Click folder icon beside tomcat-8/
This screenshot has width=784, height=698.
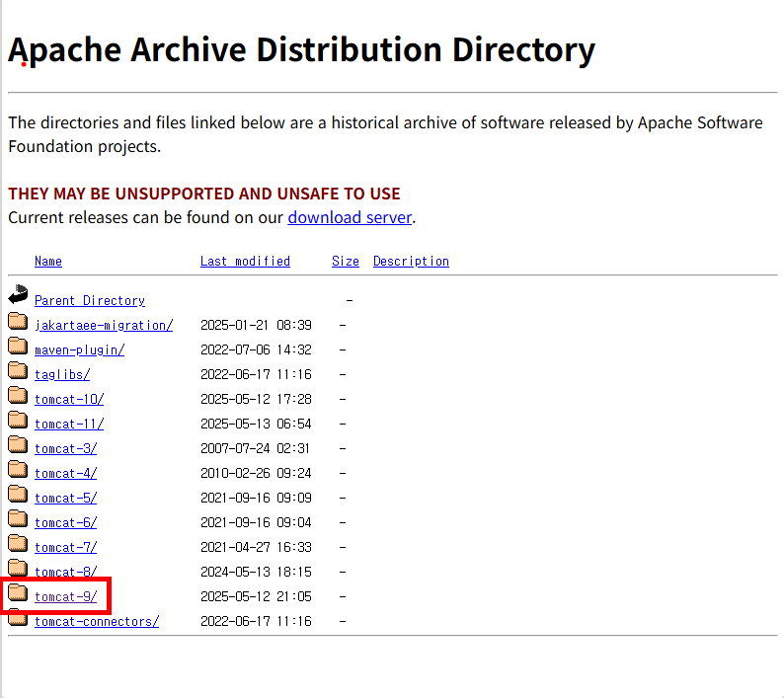tap(18, 568)
